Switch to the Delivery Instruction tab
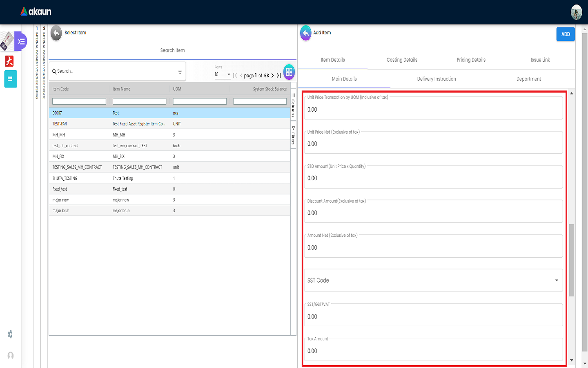The width and height of the screenshot is (588, 368). point(436,79)
